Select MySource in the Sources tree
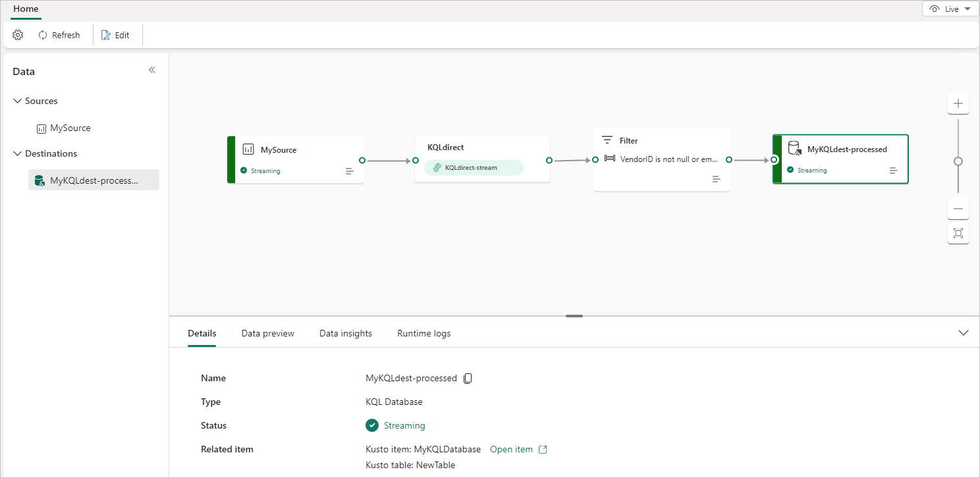The image size is (980, 478). [x=70, y=128]
